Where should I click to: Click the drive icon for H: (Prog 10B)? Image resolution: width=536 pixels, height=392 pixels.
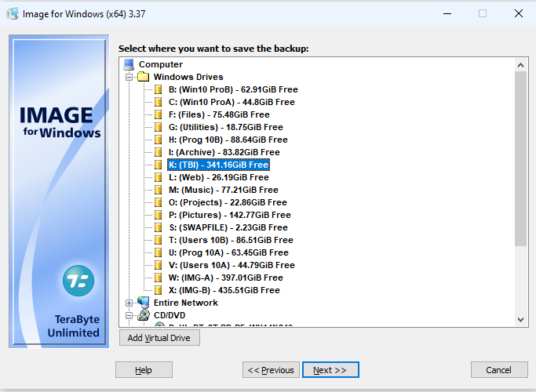point(158,140)
